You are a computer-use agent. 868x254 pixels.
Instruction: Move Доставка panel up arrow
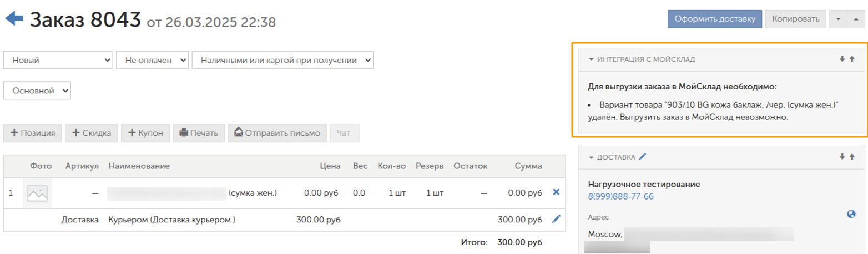(852, 157)
